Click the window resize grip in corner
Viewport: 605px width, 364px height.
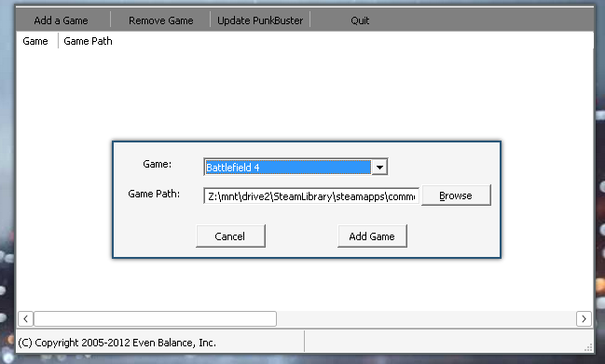tap(588, 347)
